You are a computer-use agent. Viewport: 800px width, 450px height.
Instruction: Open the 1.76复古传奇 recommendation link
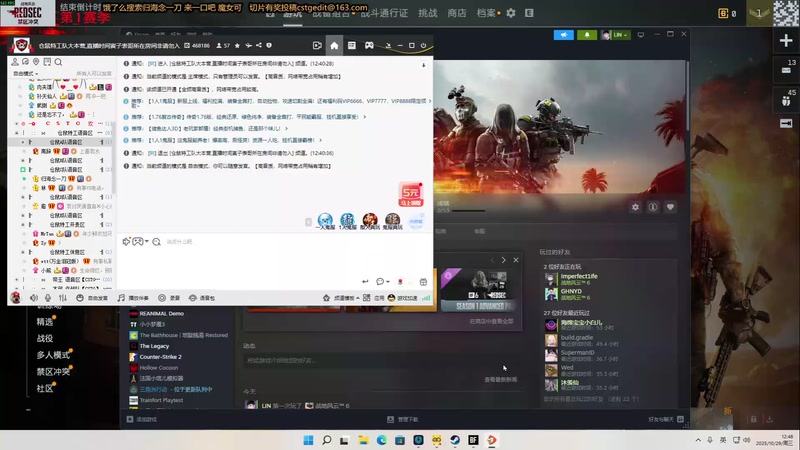[257, 117]
